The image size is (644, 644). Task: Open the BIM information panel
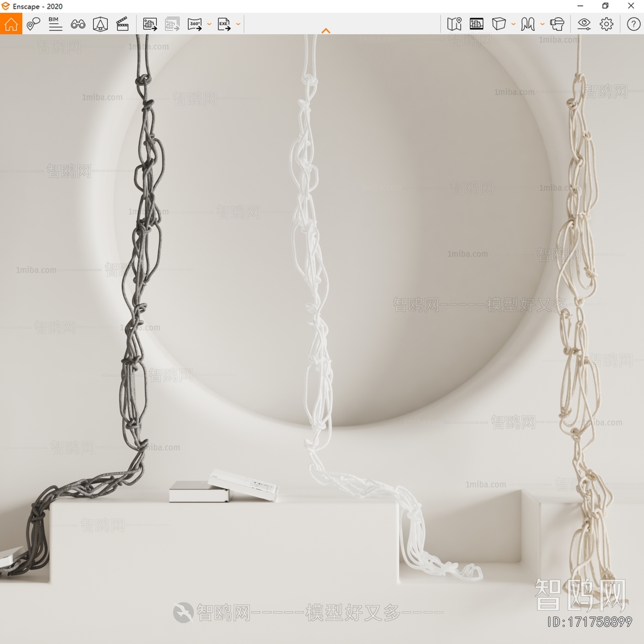[x=55, y=24]
